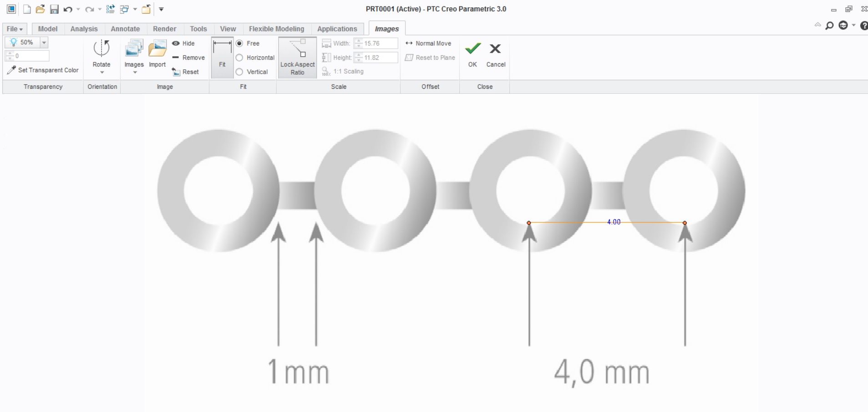
Task: Click the 4.00 dimension value on the image
Action: 614,222
